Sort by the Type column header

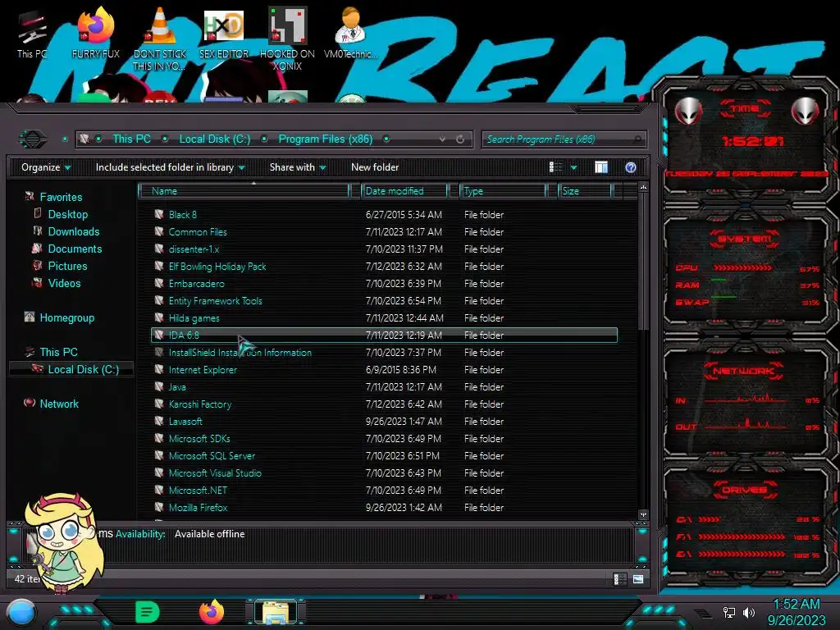click(x=503, y=190)
